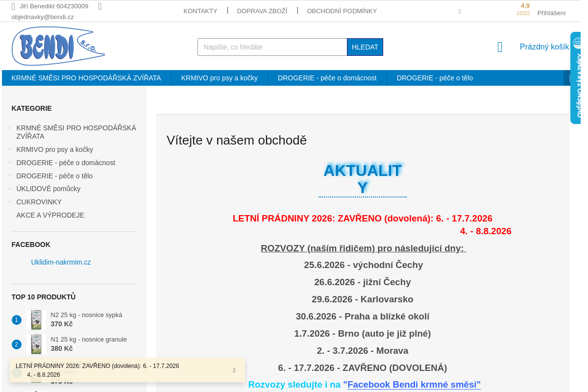Expand the CUKROVINKY category bullet
This screenshot has width=588, height=392.
pyautogui.click(x=9, y=202)
